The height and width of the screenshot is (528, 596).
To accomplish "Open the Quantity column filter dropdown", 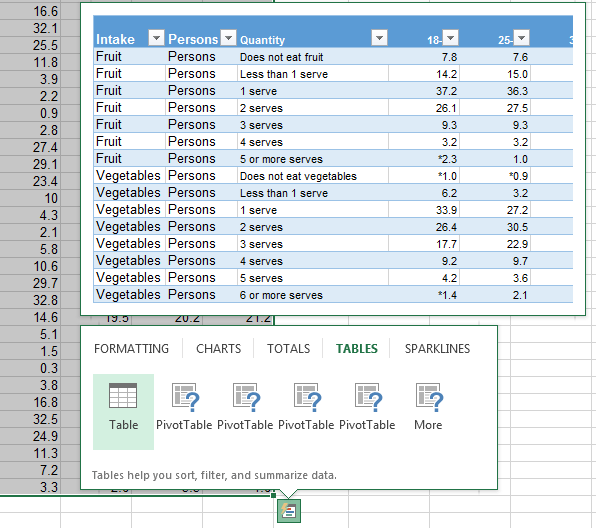I will (x=379, y=38).
